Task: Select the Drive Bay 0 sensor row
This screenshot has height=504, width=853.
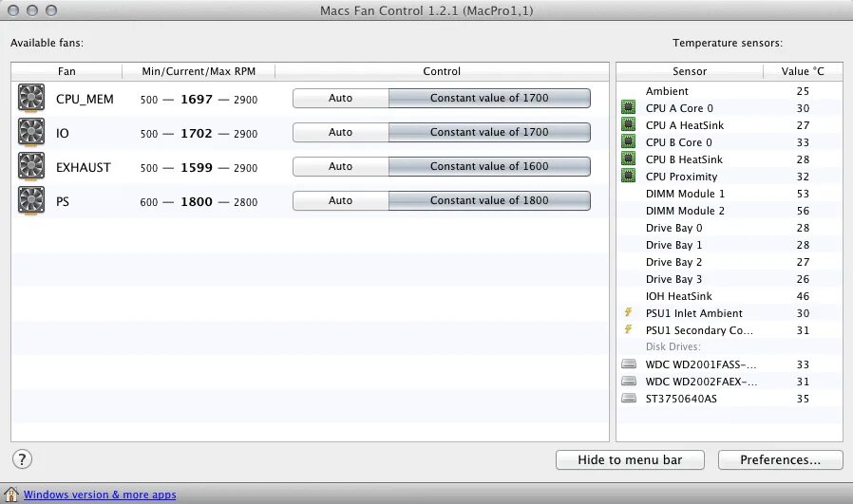Action: [730, 228]
